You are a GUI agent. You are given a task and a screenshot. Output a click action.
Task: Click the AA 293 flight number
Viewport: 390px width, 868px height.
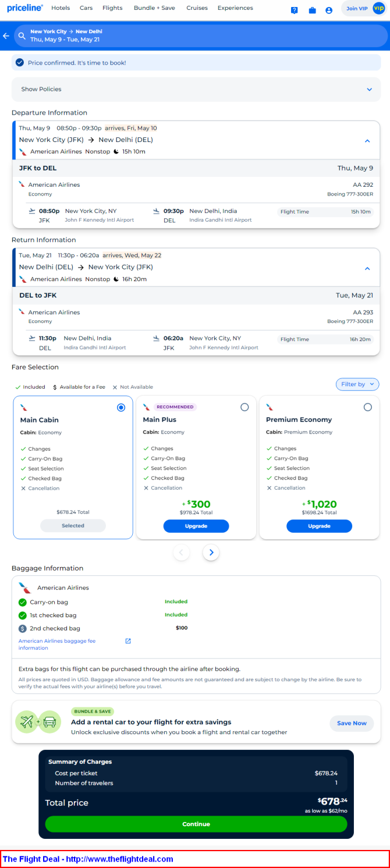tap(363, 312)
